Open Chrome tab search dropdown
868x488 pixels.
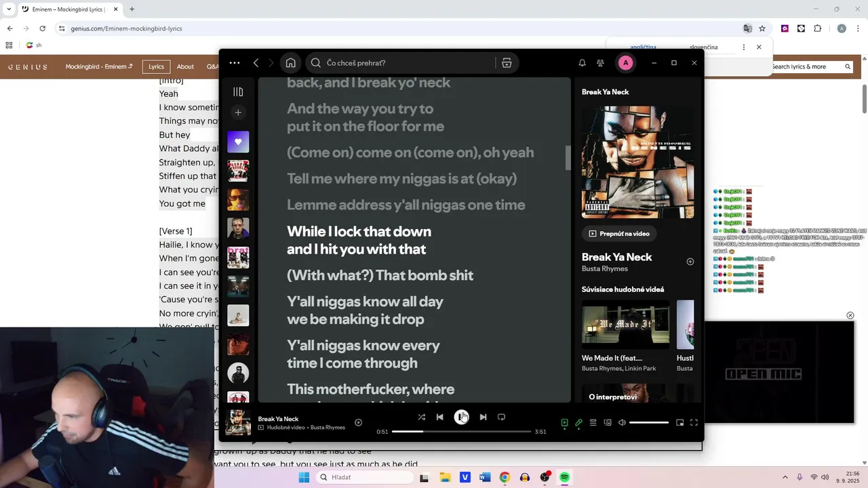(8, 9)
